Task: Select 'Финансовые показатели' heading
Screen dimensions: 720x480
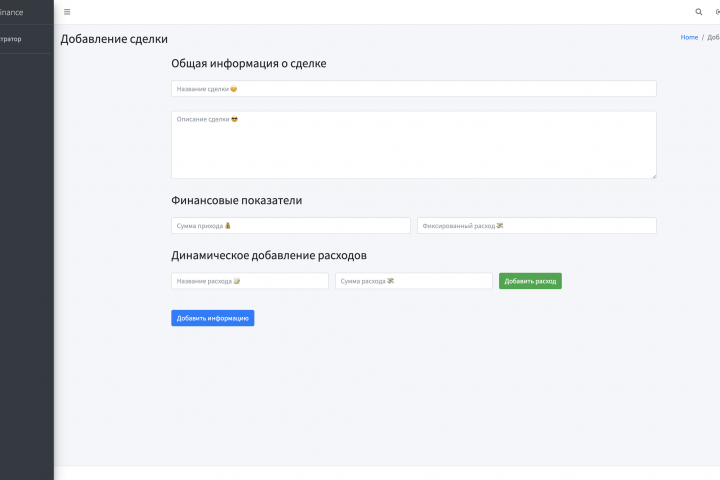Action: pos(236,200)
